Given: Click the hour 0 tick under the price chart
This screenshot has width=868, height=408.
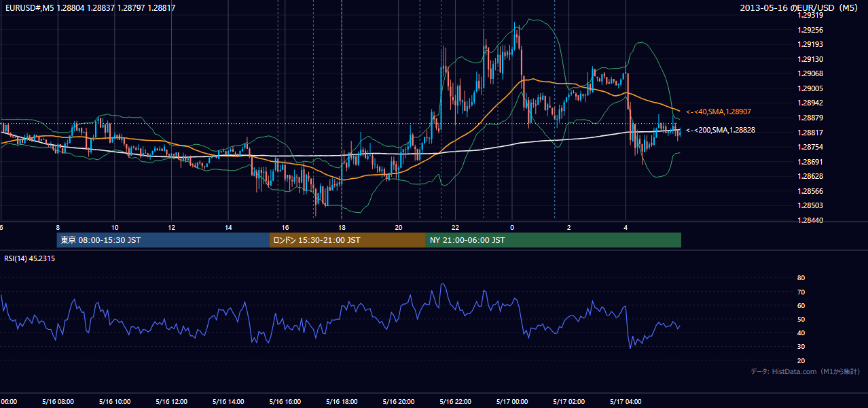Looking at the screenshot, I should (x=512, y=227).
